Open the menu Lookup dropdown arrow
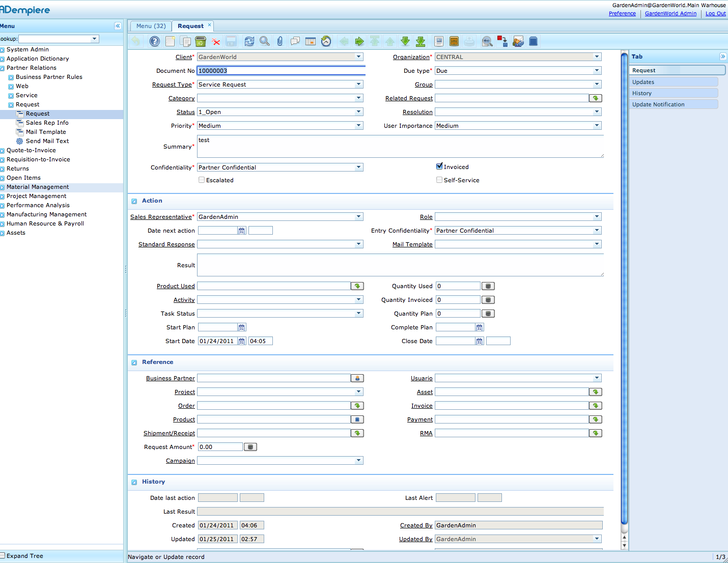The image size is (728, 563). pos(95,39)
